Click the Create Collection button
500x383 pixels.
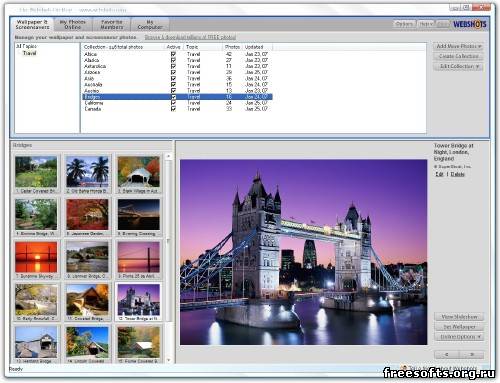click(x=459, y=56)
